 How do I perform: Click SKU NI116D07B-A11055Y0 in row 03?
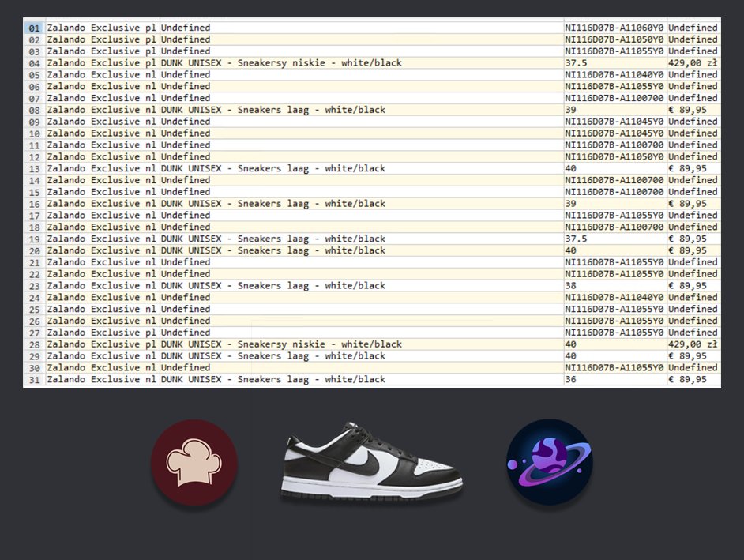click(x=614, y=51)
